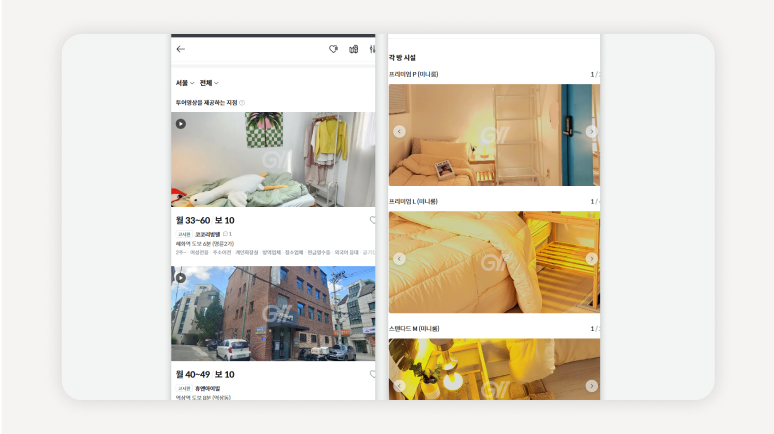This screenshot has width=774, height=434.
Task: Favorite the 월 40~49 listing with heart
Action: click(372, 374)
